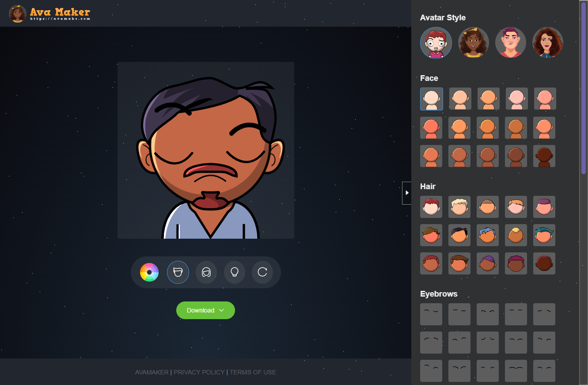Select the darkest brown skin face
This screenshot has width=588, height=385.
544,156
